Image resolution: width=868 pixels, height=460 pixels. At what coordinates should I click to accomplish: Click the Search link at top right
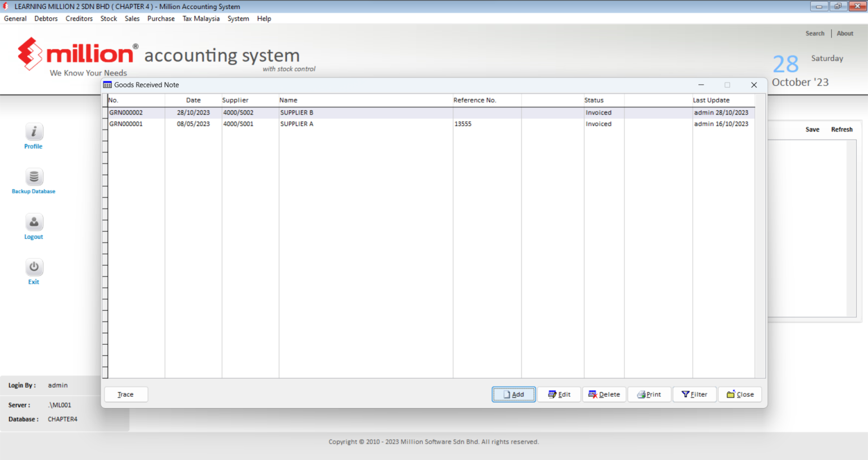pyautogui.click(x=815, y=33)
